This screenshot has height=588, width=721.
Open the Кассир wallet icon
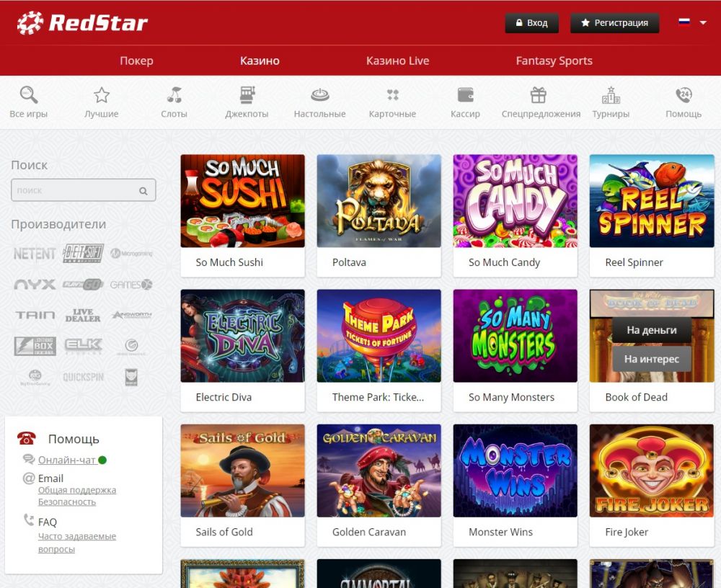tap(465, 95)
